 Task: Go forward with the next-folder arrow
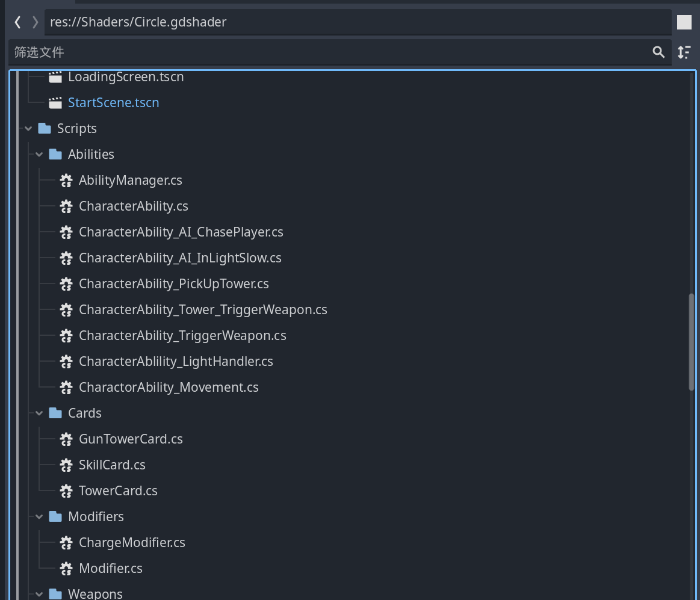(x=36, y=22)
